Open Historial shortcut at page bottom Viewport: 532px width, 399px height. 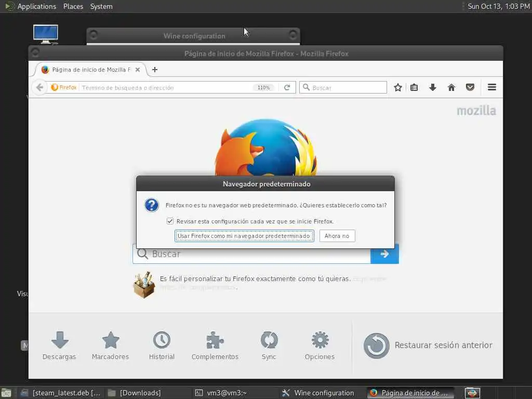(162, 345)
